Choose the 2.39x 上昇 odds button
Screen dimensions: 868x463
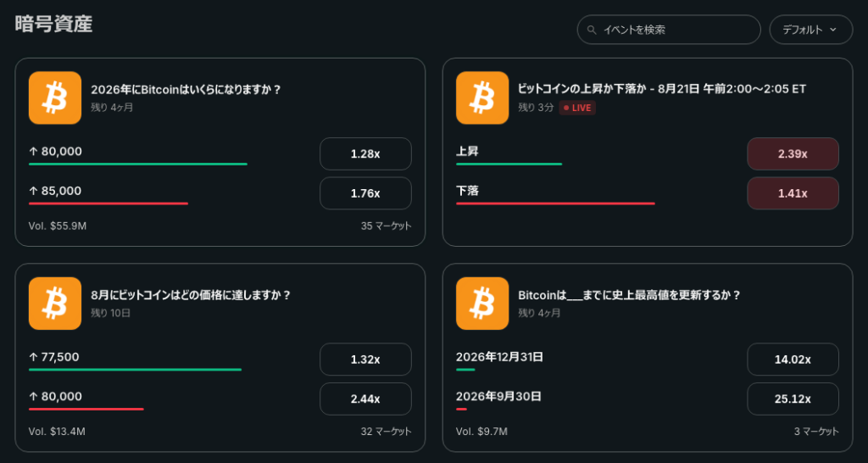coord(793,154)
